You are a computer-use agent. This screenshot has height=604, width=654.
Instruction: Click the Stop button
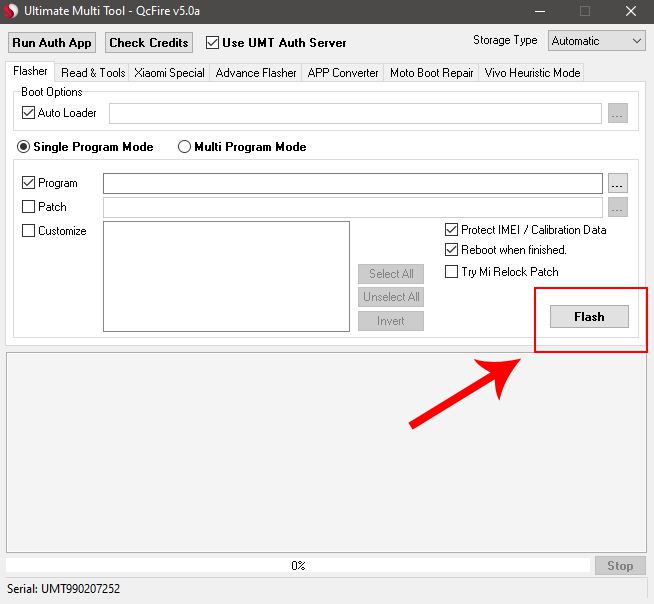point(620,566)
